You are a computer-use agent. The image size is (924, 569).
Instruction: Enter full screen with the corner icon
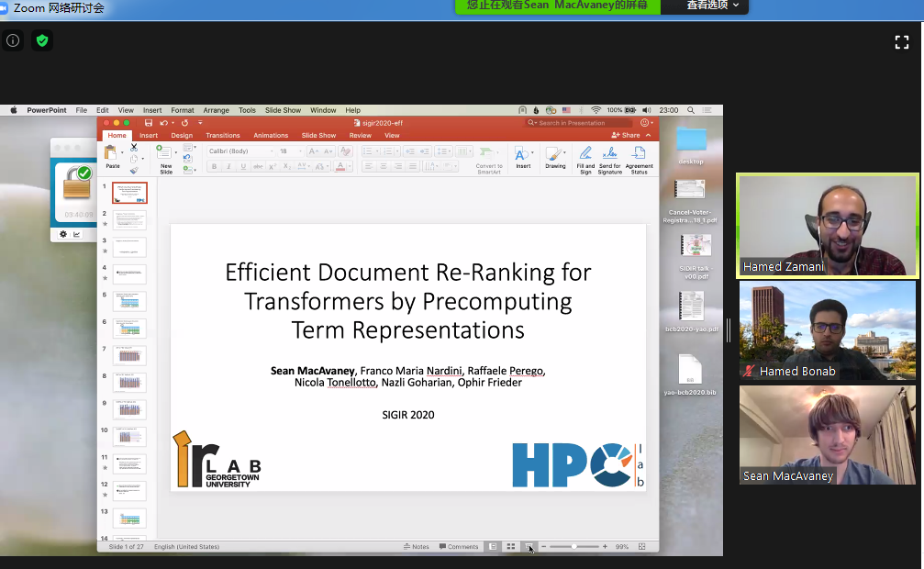pos(901,41)
